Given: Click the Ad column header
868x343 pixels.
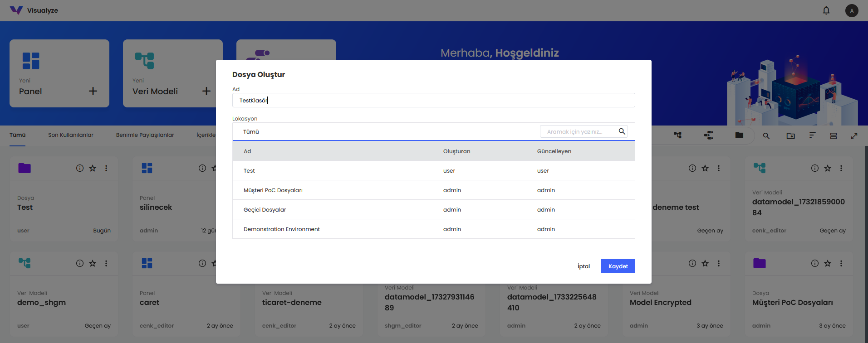Looking at the screenshot, I should tap(247, 151).
